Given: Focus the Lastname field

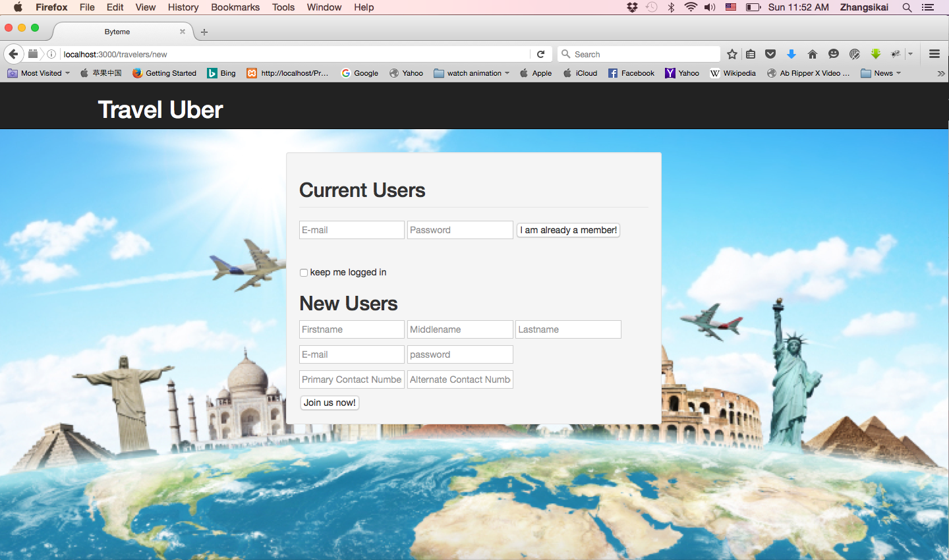Looking at the screenshot, I should [568, 329].
